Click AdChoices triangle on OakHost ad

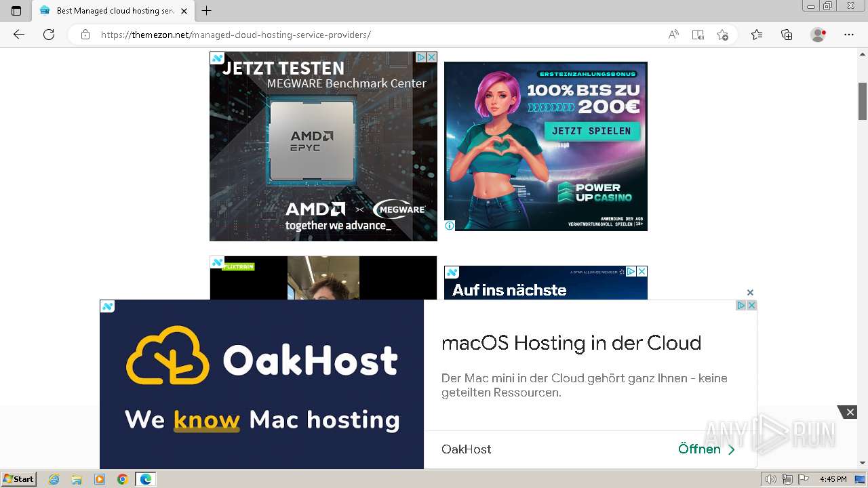coord(741,306)
